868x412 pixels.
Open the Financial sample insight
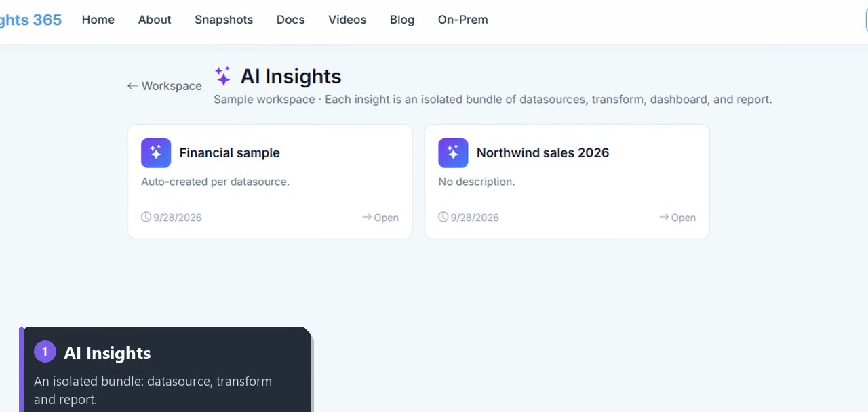[x=380, y=218]
